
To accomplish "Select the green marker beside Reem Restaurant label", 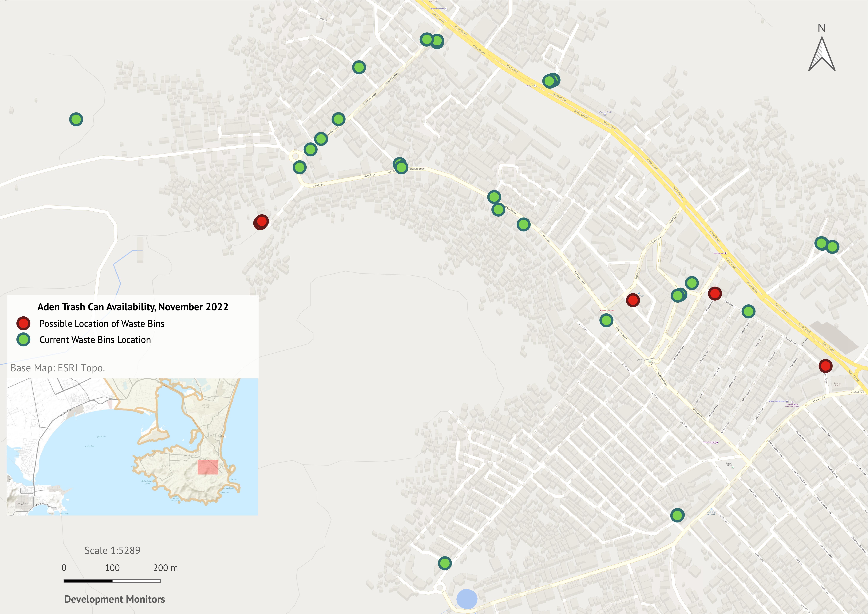I will (606, 320).
